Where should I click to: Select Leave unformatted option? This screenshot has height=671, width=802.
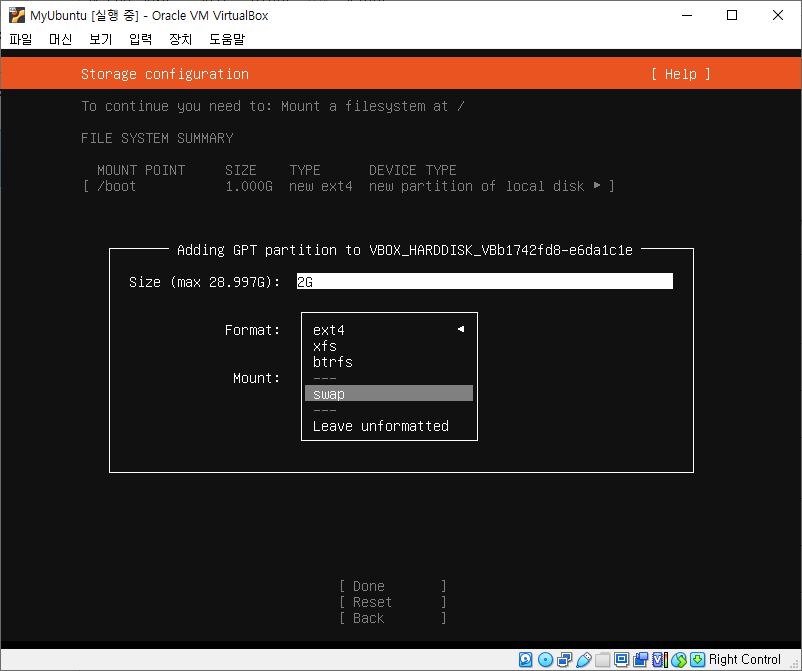coord(389,426)
